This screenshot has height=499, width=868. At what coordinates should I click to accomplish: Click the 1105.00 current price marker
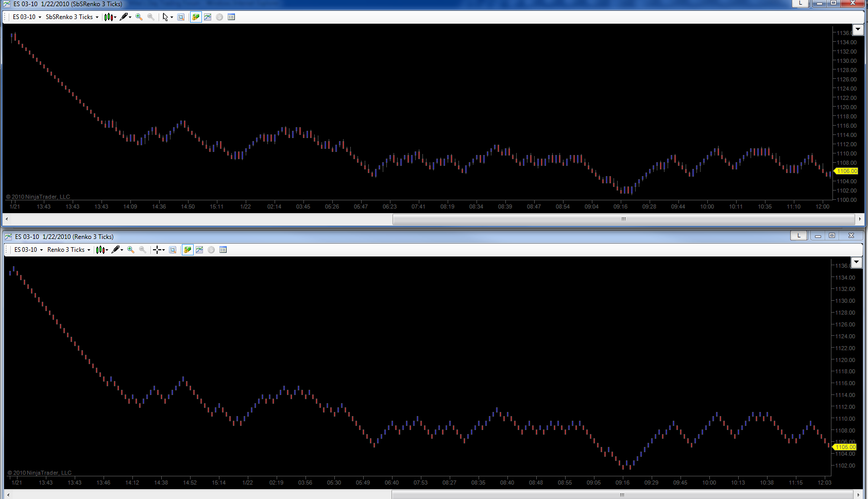click(x=845, y=447)
